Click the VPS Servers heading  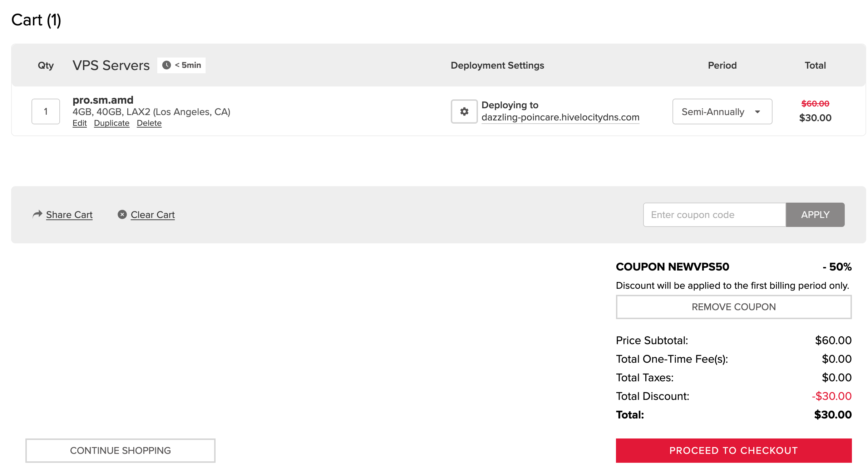coord(111,65)
